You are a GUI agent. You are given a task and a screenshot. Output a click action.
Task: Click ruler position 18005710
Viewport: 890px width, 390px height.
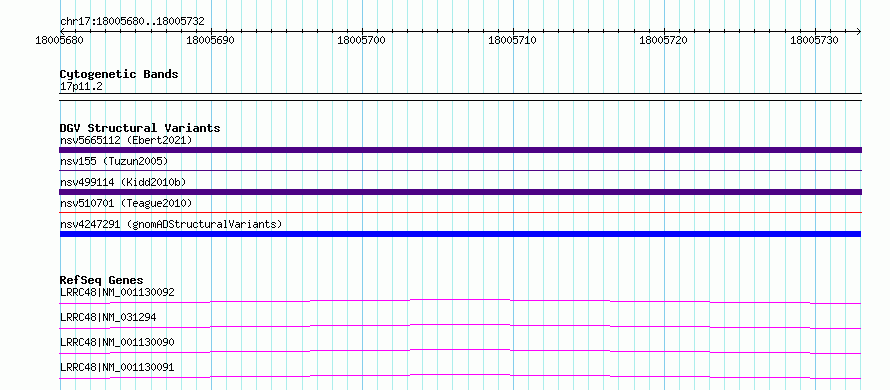pyautogui.click(x=512, y=41)
